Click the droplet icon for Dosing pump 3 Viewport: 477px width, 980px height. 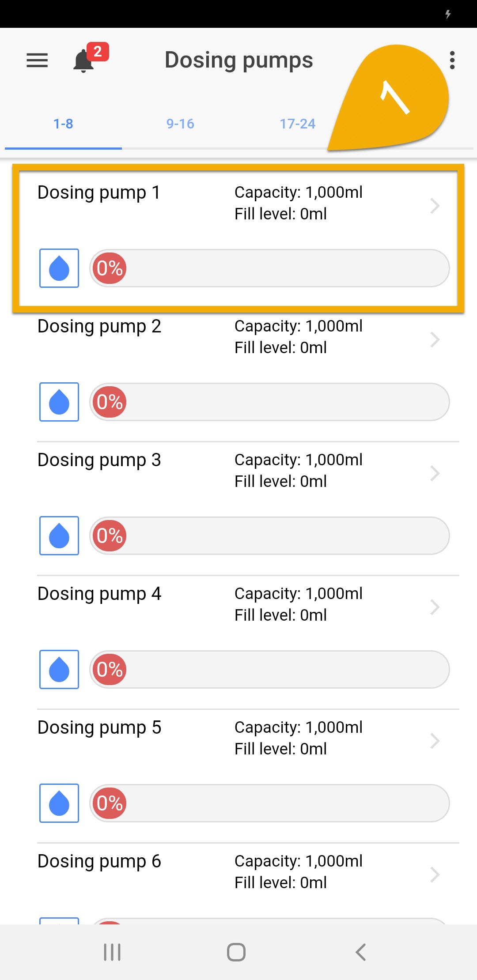pos(59,536)
